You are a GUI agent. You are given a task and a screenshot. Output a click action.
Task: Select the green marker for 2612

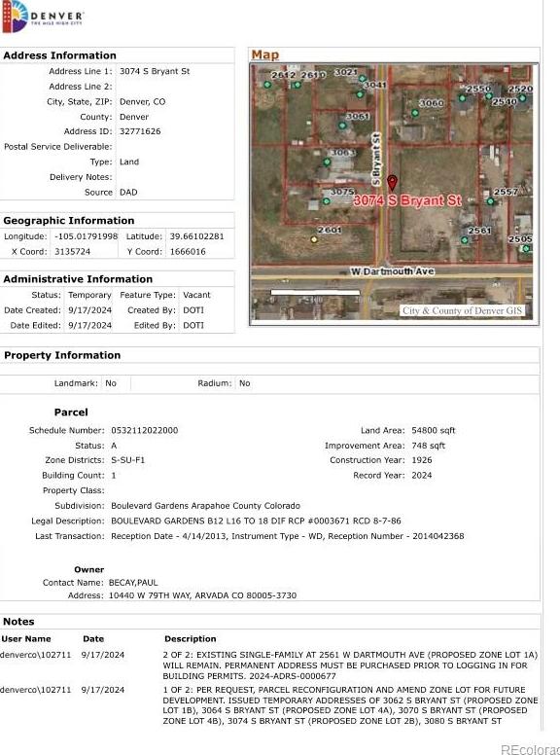267,85
